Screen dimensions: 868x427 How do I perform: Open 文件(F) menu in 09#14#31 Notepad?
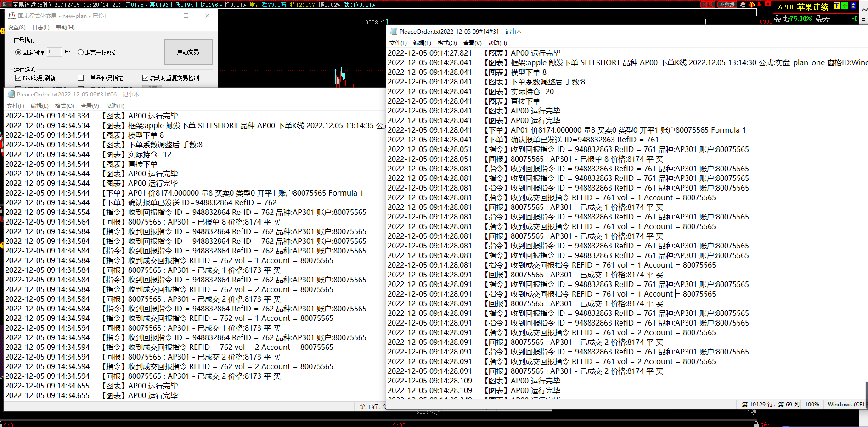pos(398,43)
